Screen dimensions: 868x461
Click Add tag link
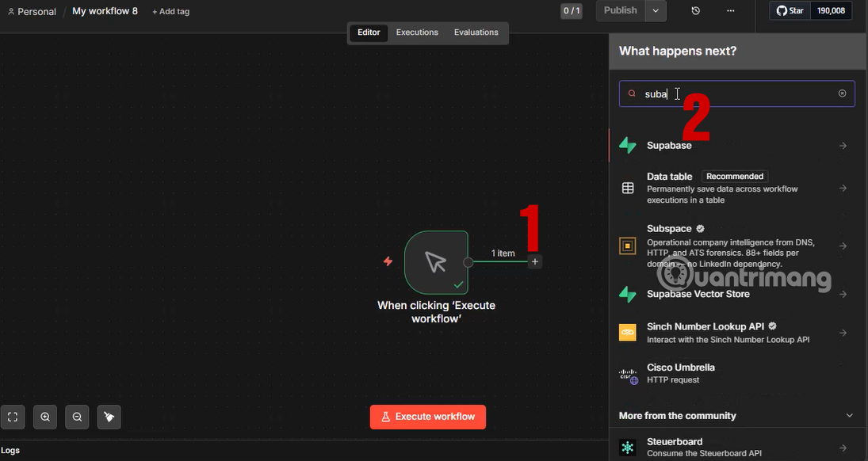(170, 11)
